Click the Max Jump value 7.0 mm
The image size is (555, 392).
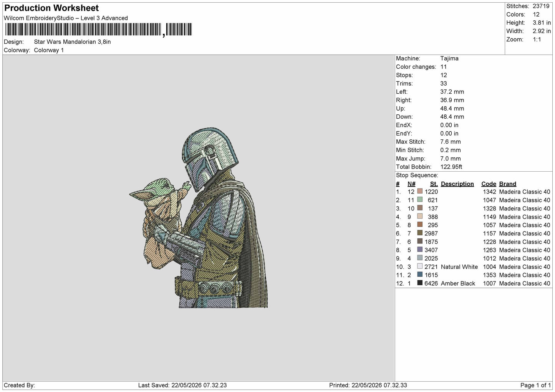pyautogui.click(x=451, y=159)
